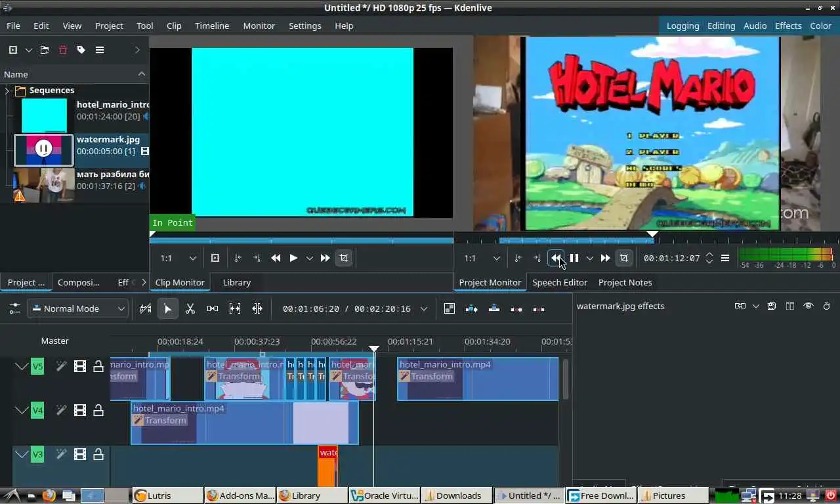Open Clip Monitor play options dropdown
Viewport: 840px width, 504px height.
(310, 258)
